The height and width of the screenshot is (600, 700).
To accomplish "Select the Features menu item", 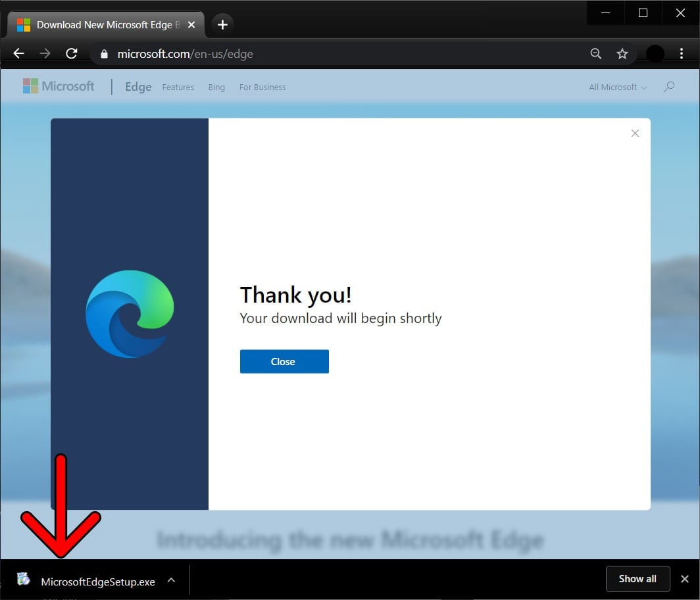I will coord(178,87).
